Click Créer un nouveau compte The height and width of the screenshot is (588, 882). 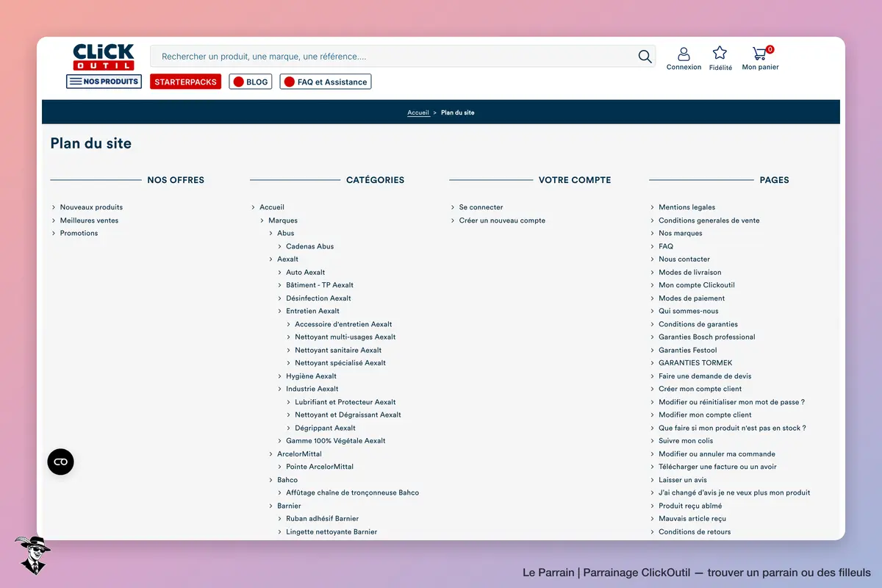[502, 220]
